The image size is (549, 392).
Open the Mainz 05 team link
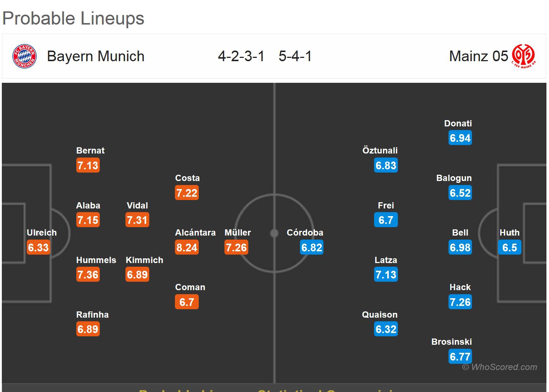coord(478,56)
